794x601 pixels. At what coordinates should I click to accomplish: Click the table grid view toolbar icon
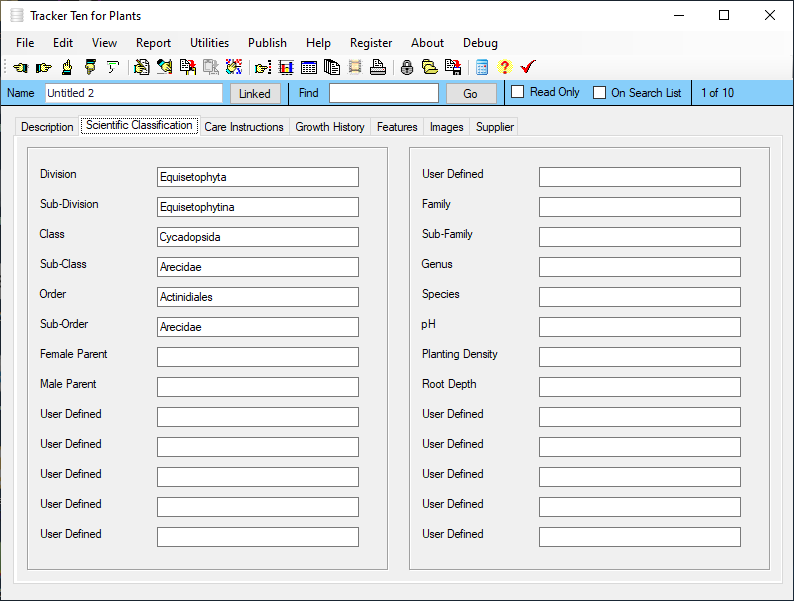309,68
